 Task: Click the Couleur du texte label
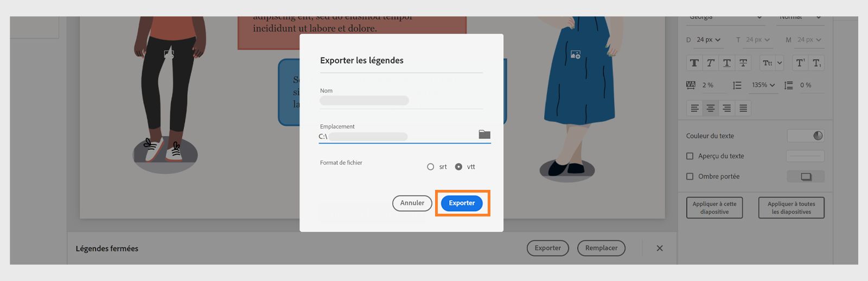[x=710, y=136]
